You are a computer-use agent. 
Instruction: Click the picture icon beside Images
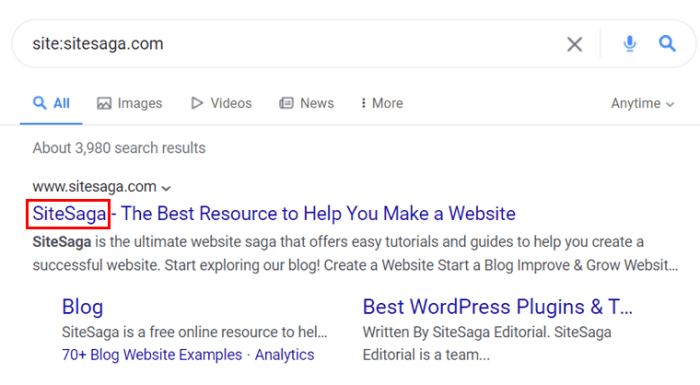[104, 103]
